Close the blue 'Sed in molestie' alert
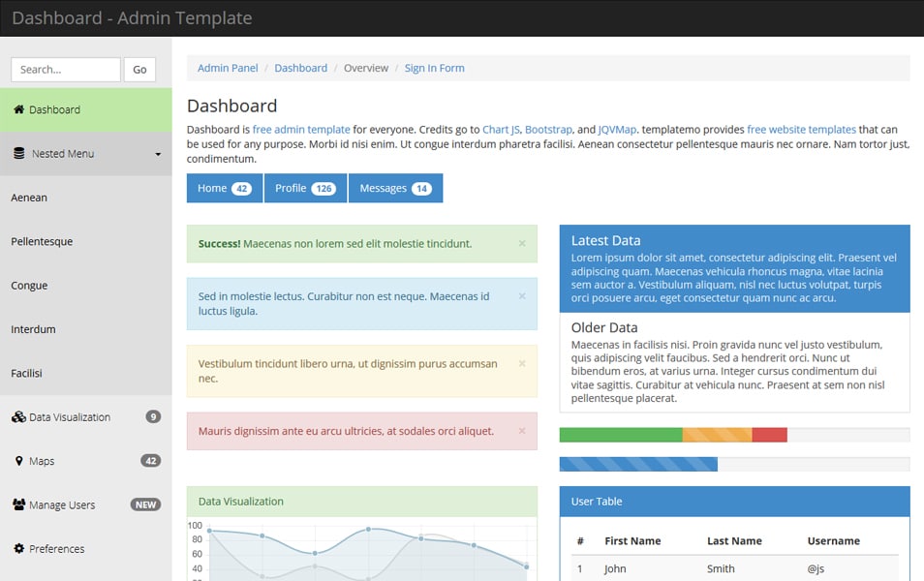Image resolution: width=924 pixels, height=581 pixels. [x=522, y=296]
